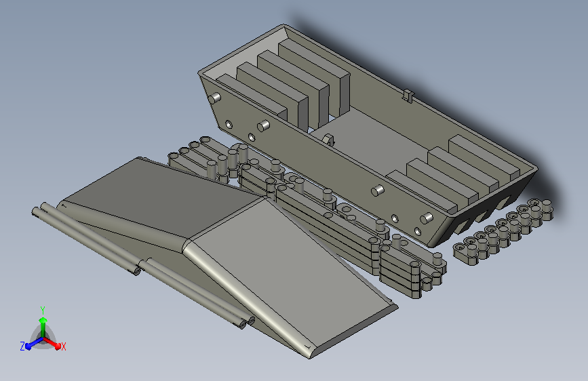Image resolution: width=588 pixels, height=381 pixels.
Task: Select the small clip on the tray's far rim
Action: point(408,95)
